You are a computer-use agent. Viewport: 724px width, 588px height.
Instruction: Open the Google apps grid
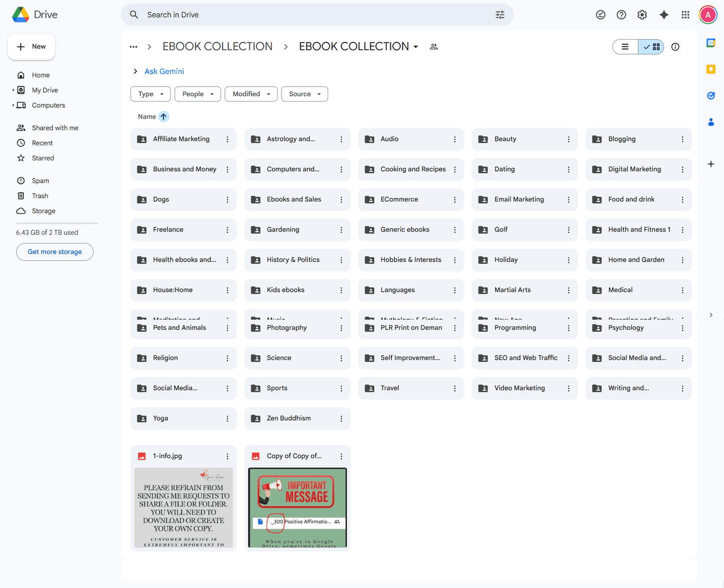(x=685, y=15)
